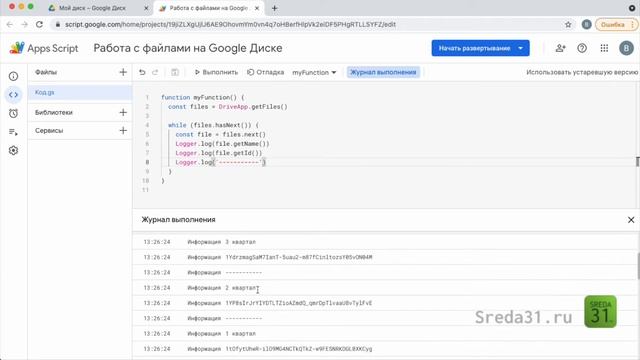Viewport: 640px width, 360px height.
Task: Click the browser Back arrow
Action: point(10,24)
